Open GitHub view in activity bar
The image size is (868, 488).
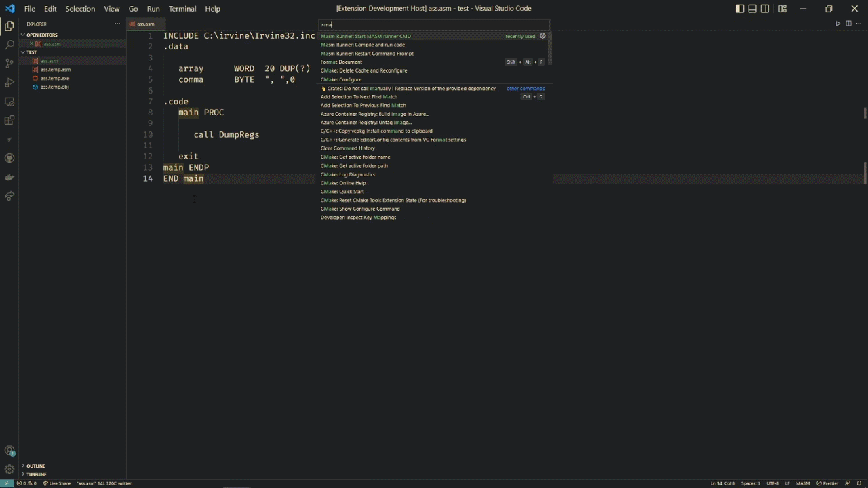pyautogui.click(x=9, y=158)
